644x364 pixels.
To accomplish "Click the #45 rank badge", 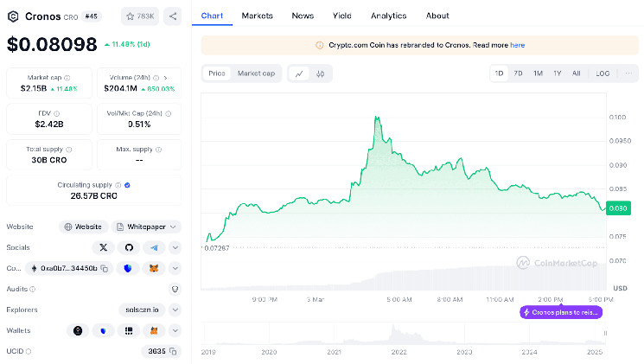I will 91,16.
